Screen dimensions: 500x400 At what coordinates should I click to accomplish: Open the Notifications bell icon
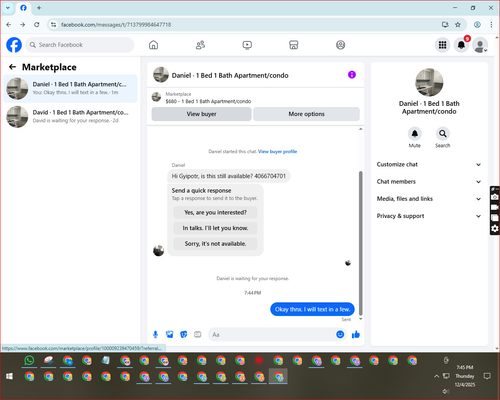[461, 45]
